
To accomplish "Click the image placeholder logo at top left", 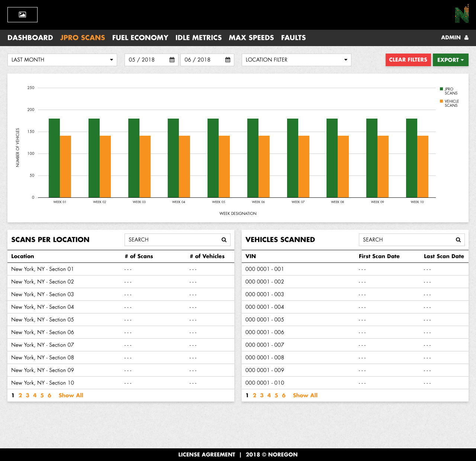I will pos(22,15).
